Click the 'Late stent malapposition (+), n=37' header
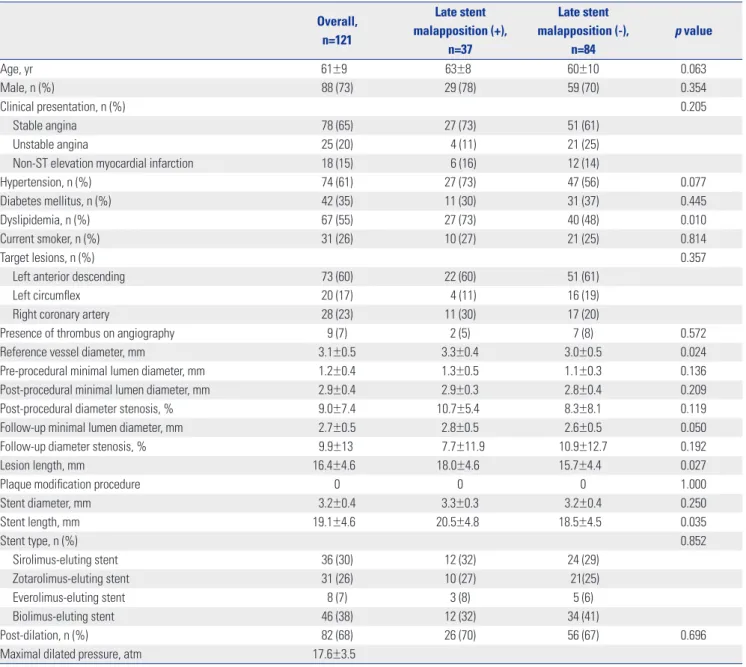Image resolution: width=746 pixels, height=667 pixels. tap(460, 30)
